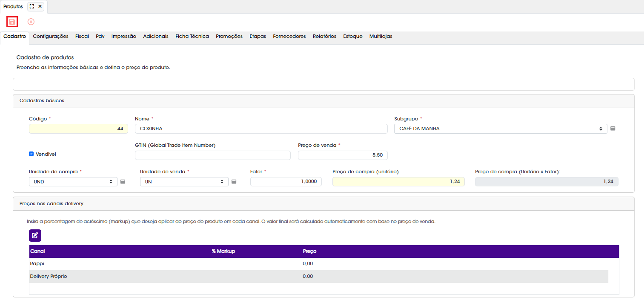Screen dimensions: 644x300
Task: Click the Nome field containing COXINHA
Action: click(261, 129)
